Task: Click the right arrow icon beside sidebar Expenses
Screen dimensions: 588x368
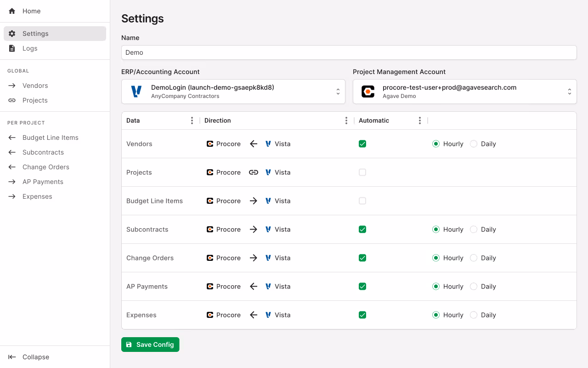Action: click(x=12, y=196)
